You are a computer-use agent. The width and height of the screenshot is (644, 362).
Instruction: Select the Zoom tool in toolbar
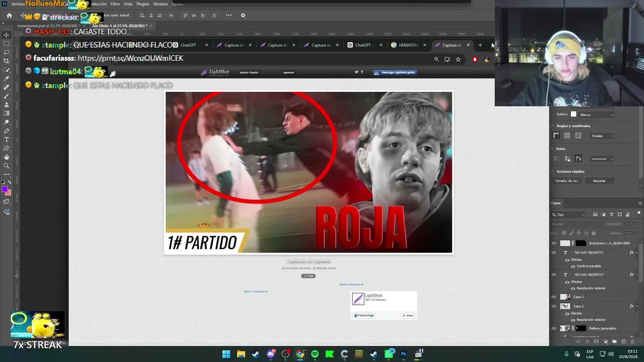[x=7, y=165]
